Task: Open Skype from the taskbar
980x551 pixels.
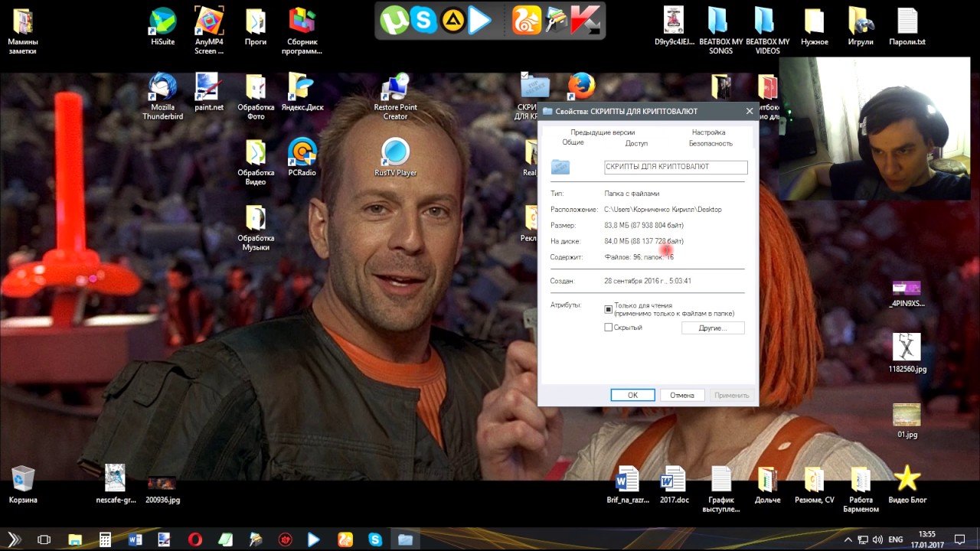Action: pyautogui.click(x=375, y=540)
